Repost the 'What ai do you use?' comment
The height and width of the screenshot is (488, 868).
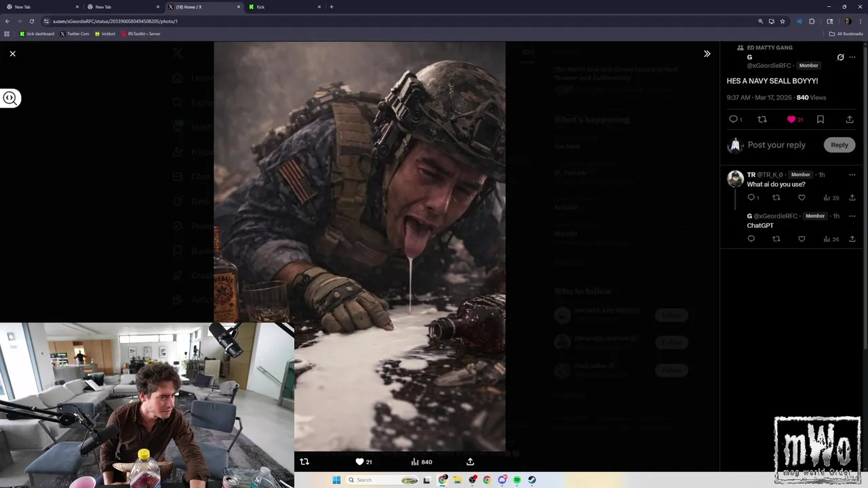click(776, 198)
